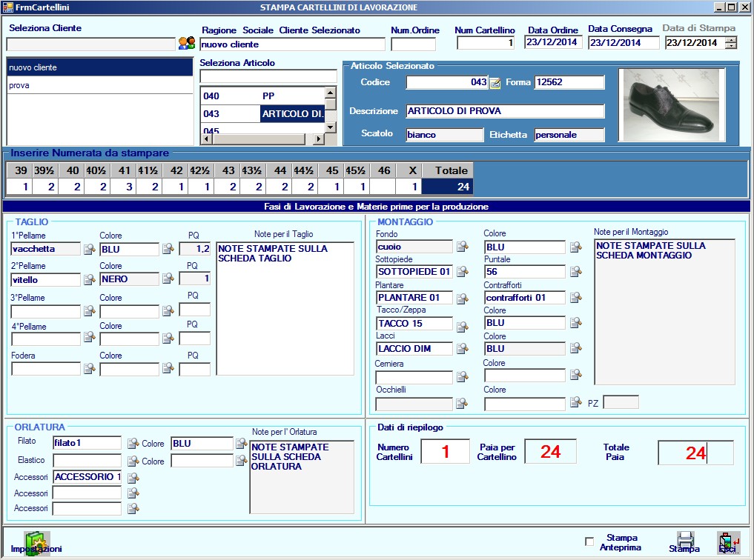
Task: Click lookup icon beside SOTTOPIEDE 01
Action: click(462, 271)
